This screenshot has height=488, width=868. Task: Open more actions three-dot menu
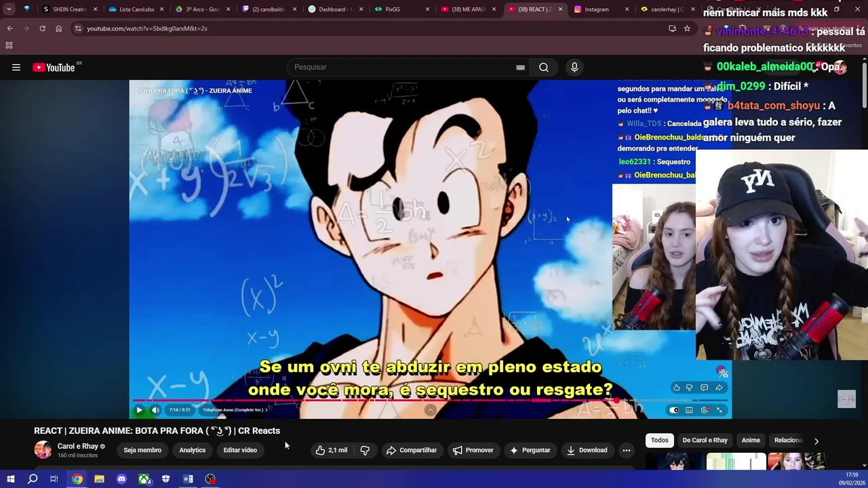(x=627, y=450)
